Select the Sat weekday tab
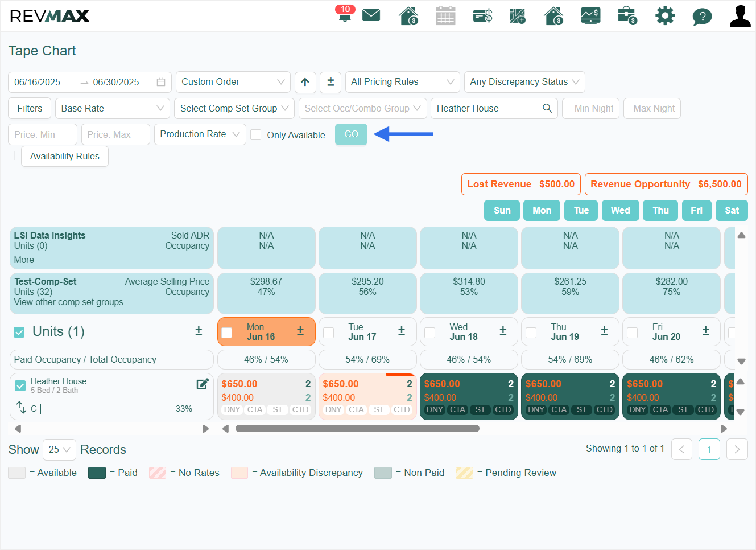 [732, 210]
